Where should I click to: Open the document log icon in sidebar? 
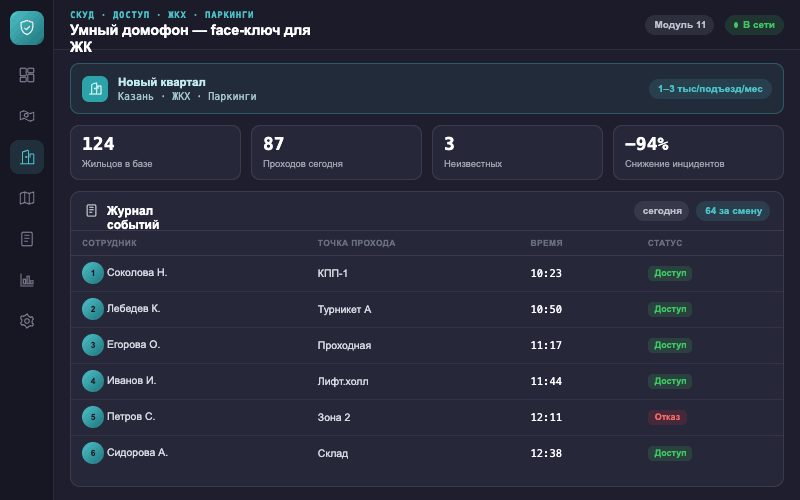[27, 239]
